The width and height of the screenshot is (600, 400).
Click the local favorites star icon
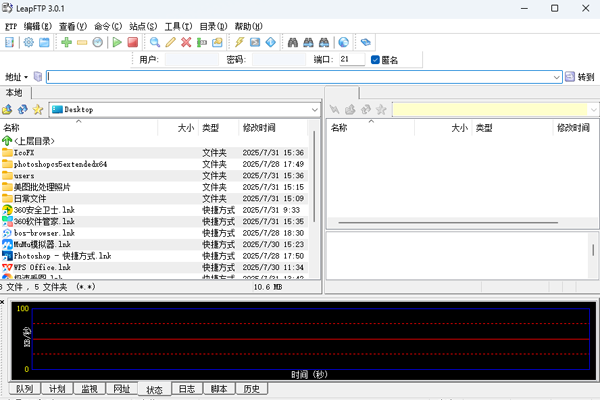coord(38,109)
